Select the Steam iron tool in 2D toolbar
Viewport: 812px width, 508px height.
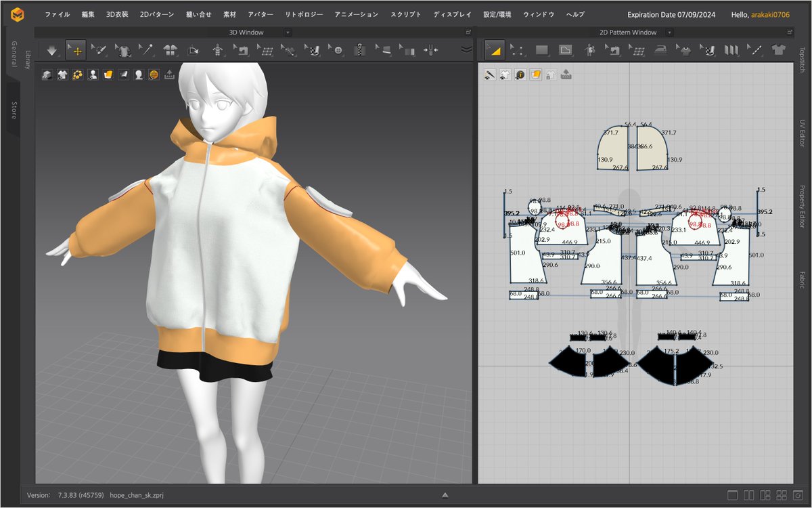coord(660,49)
